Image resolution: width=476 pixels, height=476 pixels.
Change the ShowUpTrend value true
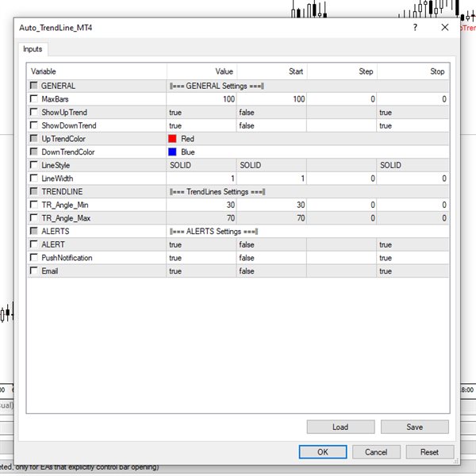(202, 113)
